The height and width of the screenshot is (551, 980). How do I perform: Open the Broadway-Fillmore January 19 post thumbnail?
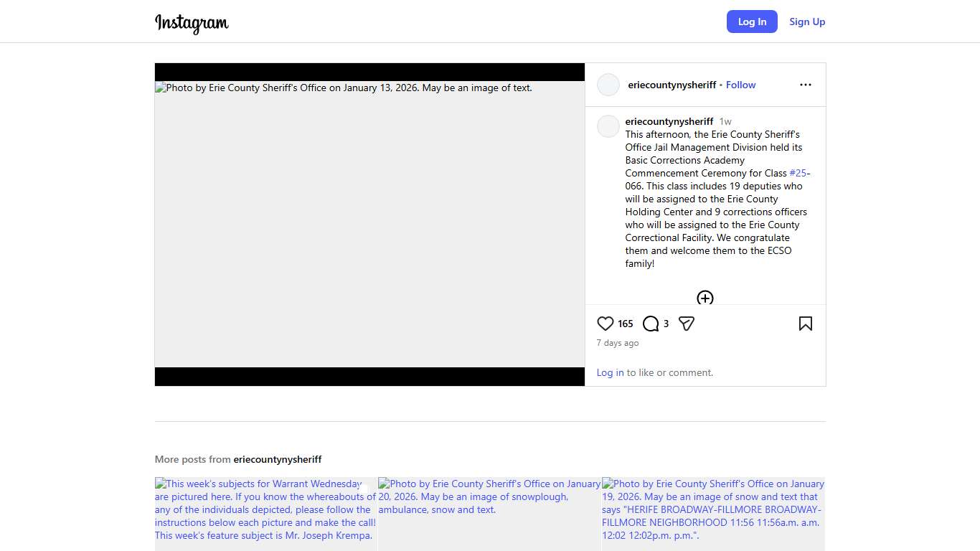coord(713,514)
